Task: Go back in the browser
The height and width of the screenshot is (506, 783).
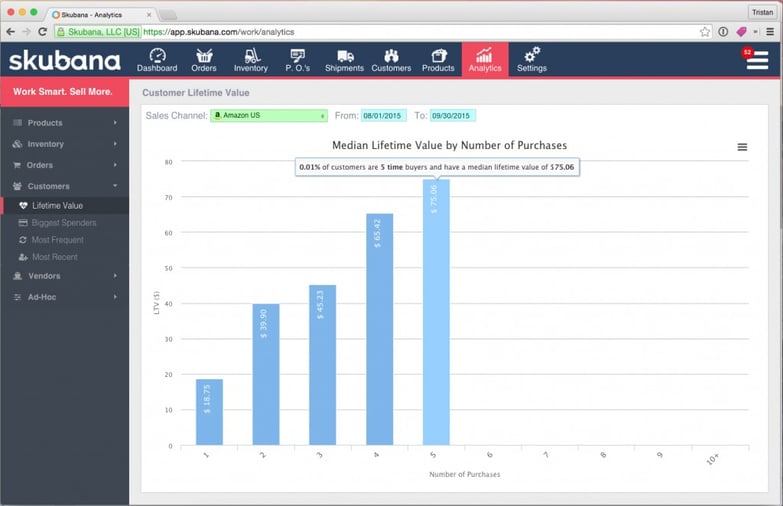Action: 10,32
